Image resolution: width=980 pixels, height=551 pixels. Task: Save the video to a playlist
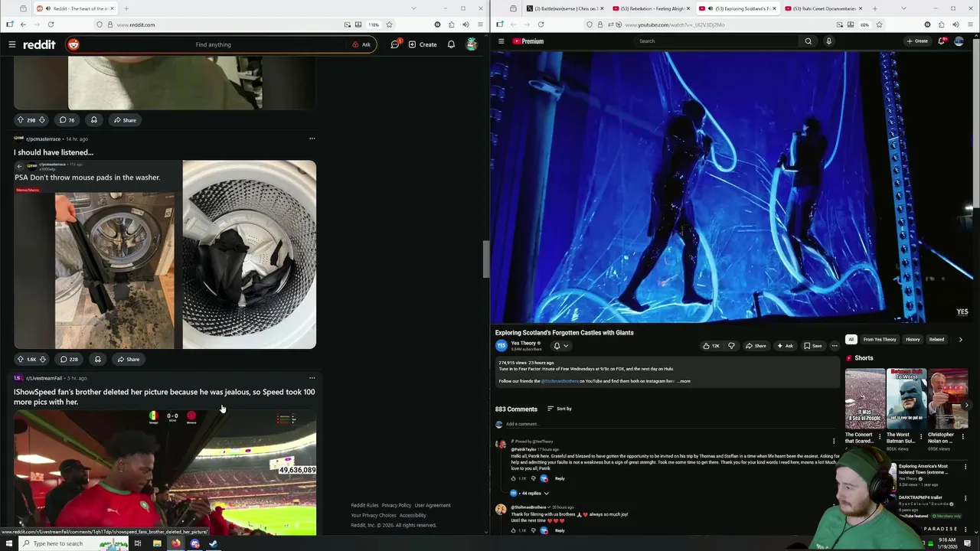813,346
